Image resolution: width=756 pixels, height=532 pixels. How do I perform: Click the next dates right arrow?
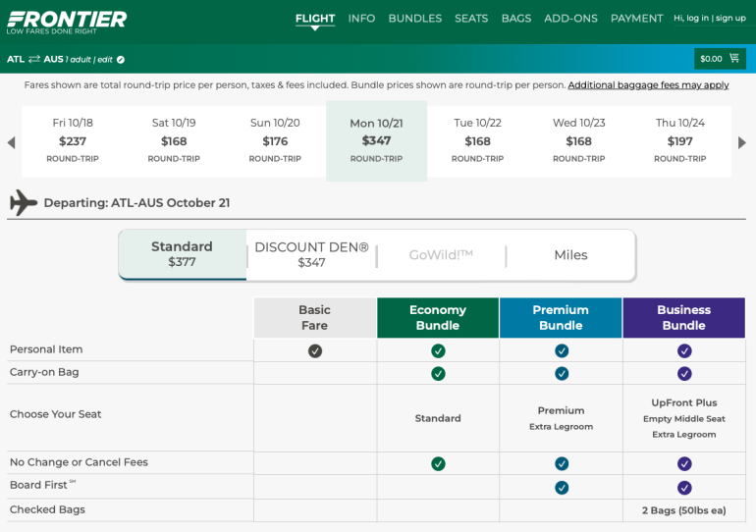click(x=742, y=142)
